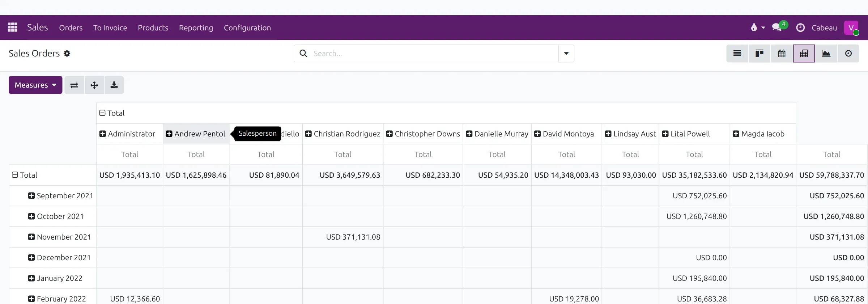Screen dimensions: 868x304
Task: Expand the Christian Rodriguez column
Action: tap(343, 134)
